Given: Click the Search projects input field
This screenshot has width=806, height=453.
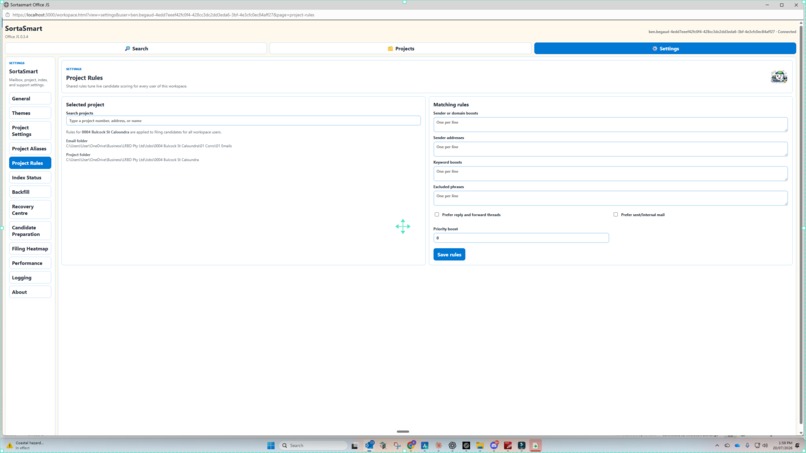Looking at the screenshot, I should 243,121.
